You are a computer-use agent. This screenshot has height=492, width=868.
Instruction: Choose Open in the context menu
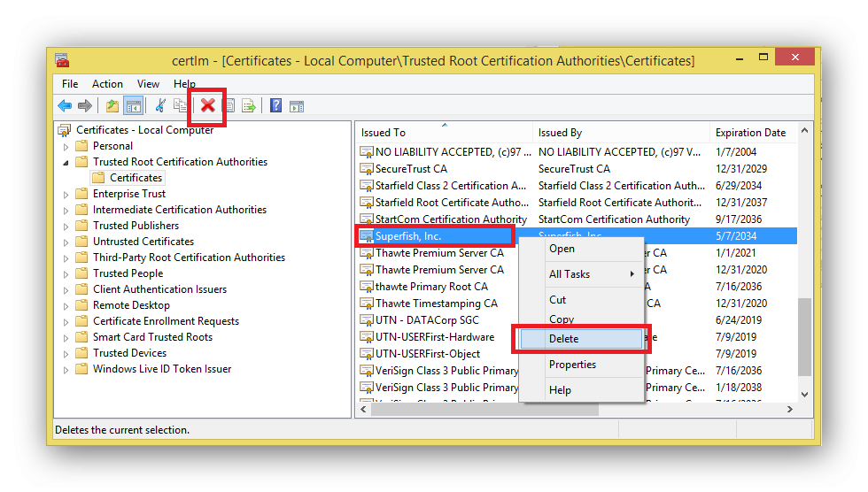pos(581,249)
